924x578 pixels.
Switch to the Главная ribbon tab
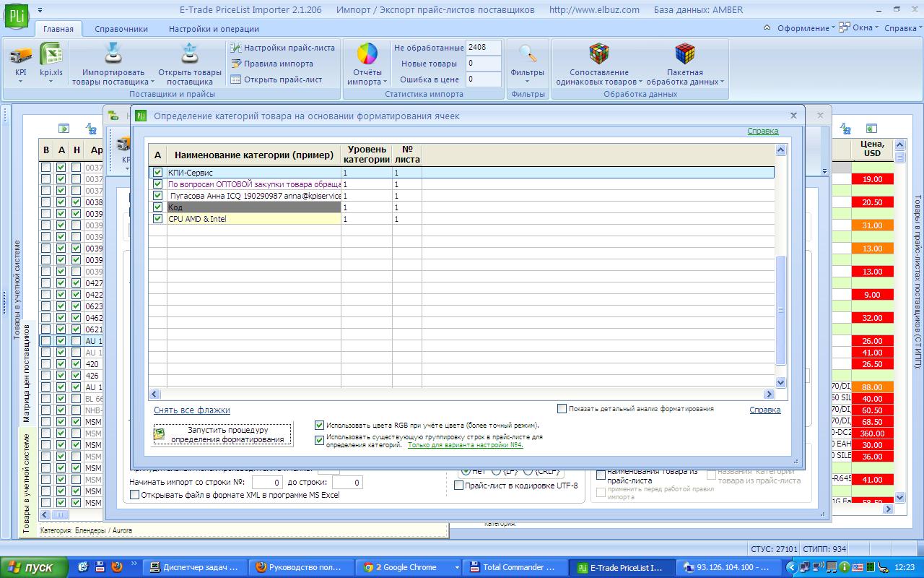[58, 29]
